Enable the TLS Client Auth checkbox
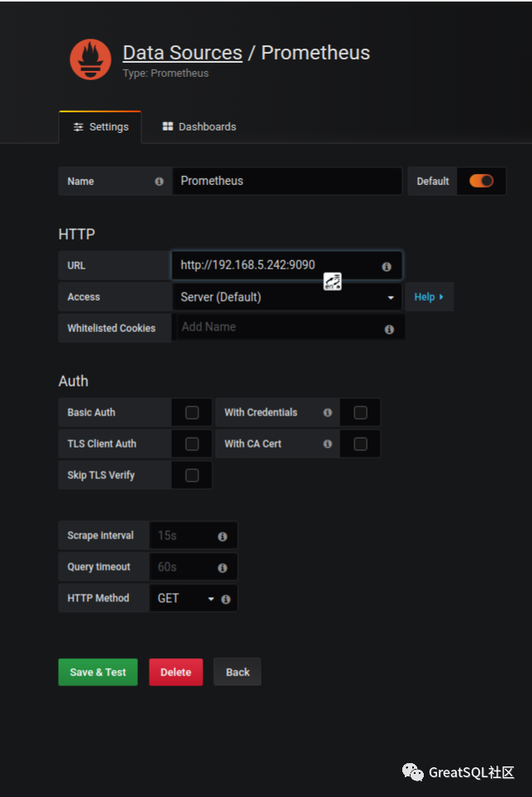 pos(192,444)
